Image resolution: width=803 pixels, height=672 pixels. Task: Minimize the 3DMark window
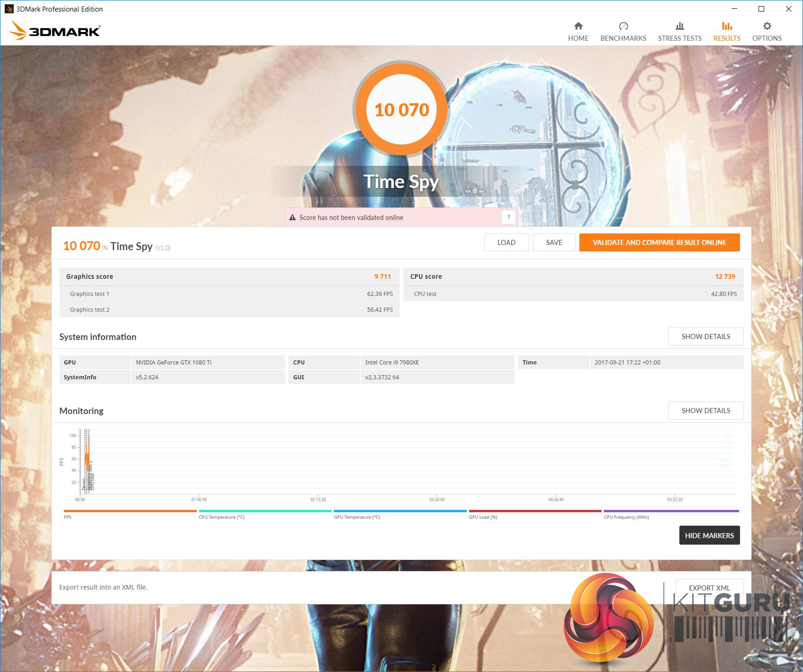pos(734,9)
